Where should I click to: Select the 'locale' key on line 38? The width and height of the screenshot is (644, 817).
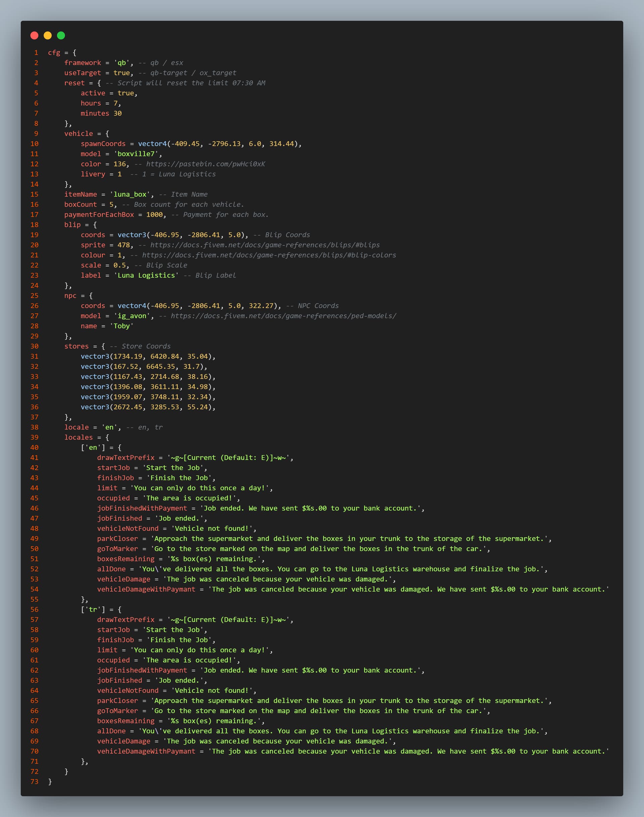click(x=76, y=427)
